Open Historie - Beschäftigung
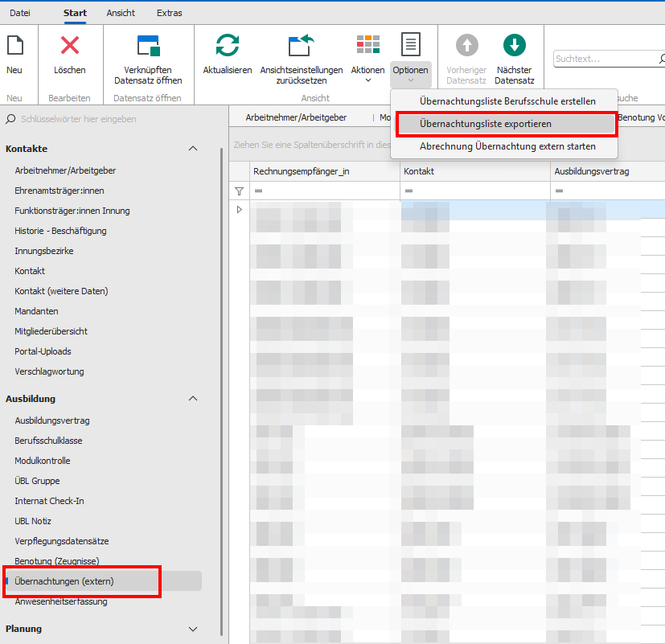 (60, 231)
